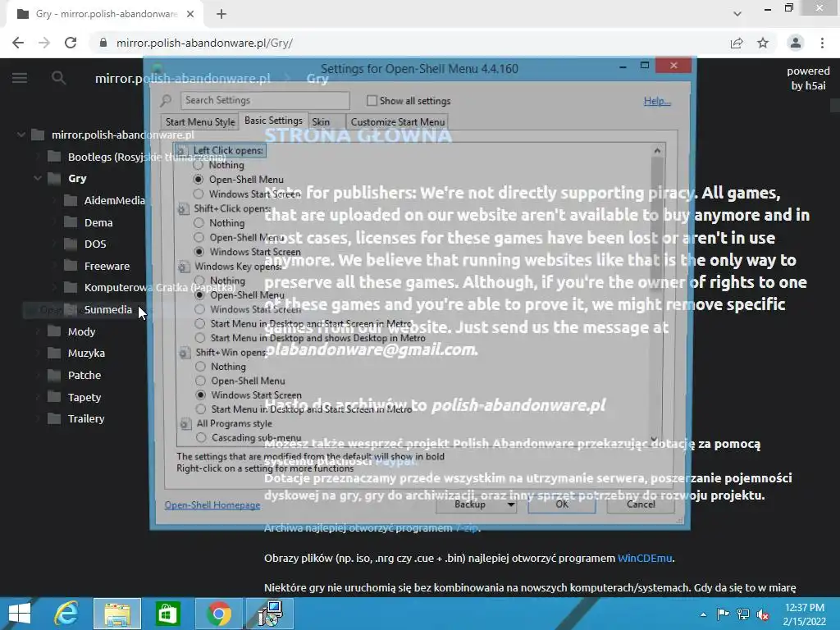The height and width of the screenshot is (630, 840).
Task: Collapse the Gry folder in sidebar tree
Action: click(38, 178)
